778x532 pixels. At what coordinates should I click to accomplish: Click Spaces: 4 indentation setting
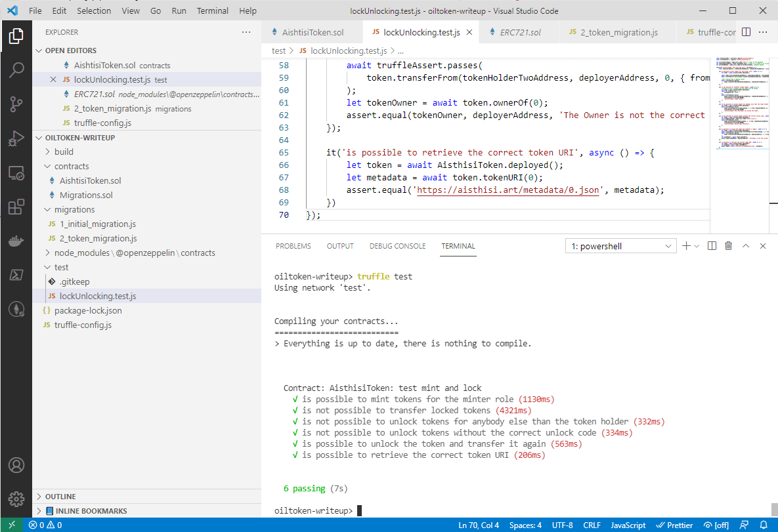(x=525, y=525)
